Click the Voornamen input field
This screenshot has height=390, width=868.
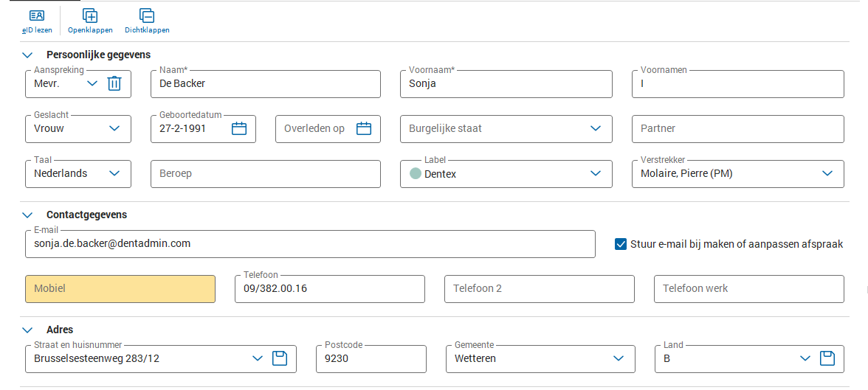pyautogui.click(x=738, y=84)
